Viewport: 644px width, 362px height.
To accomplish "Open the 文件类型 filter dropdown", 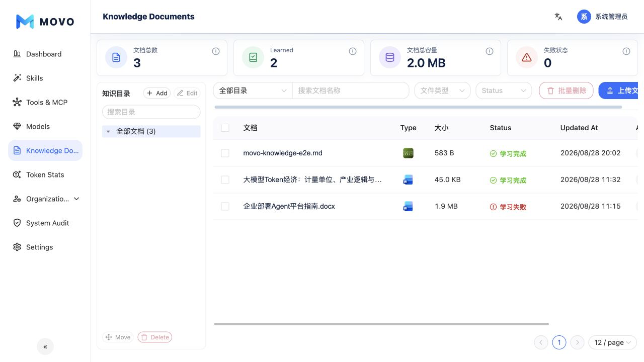I will [442, 90].
